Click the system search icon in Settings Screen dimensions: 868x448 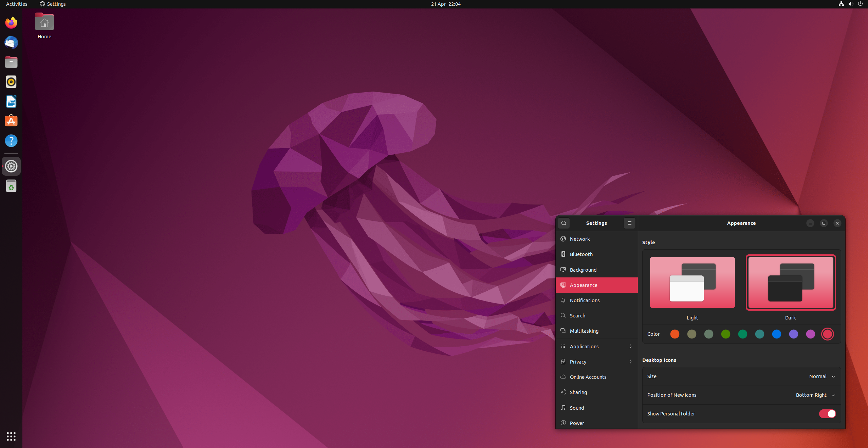(564, 223)
